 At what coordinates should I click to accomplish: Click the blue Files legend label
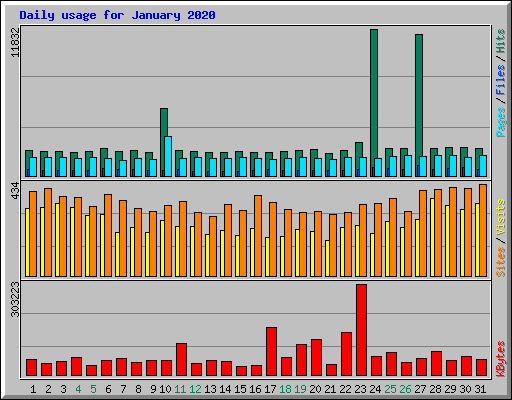tap(501, 80)
